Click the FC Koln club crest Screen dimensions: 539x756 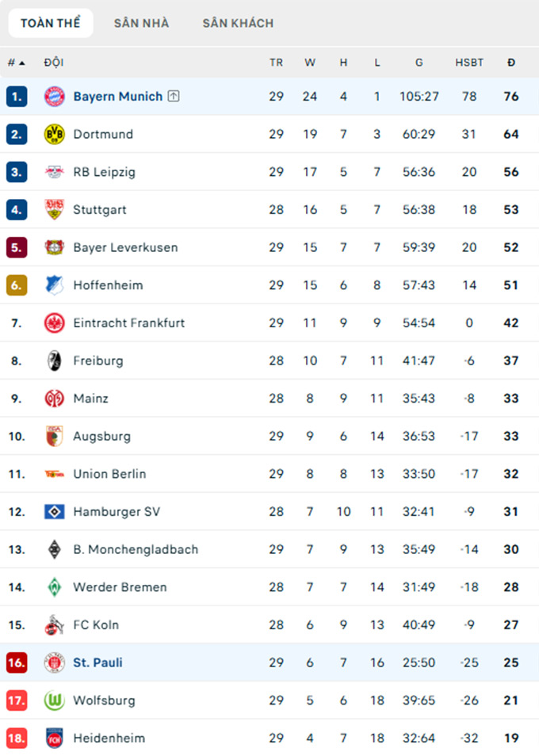(x=54, y=625)
